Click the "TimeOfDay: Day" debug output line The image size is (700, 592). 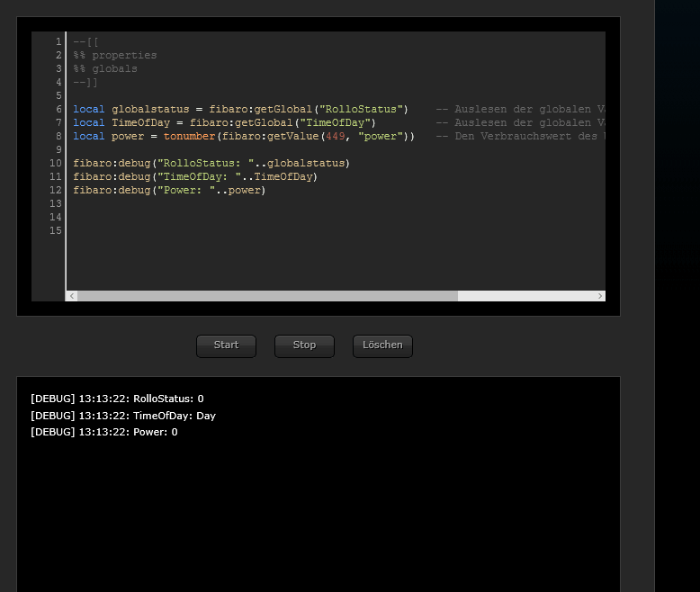(x=123, y=416)
